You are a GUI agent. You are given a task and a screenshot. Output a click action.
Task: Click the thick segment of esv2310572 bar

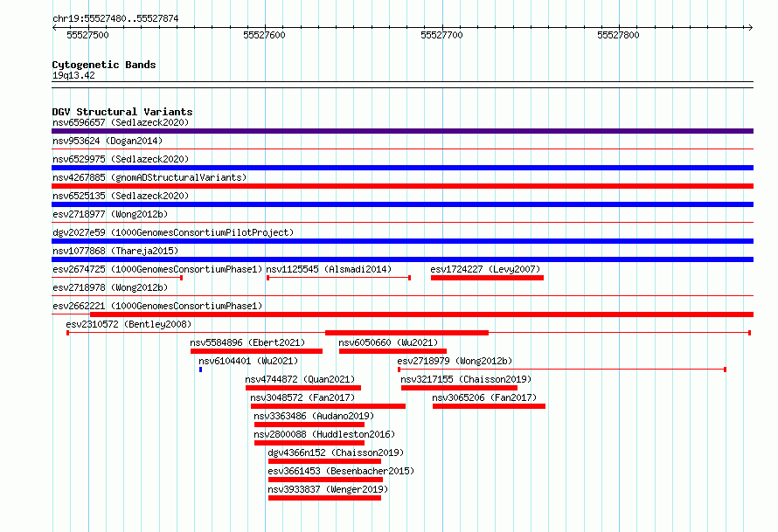click(406, 333)
